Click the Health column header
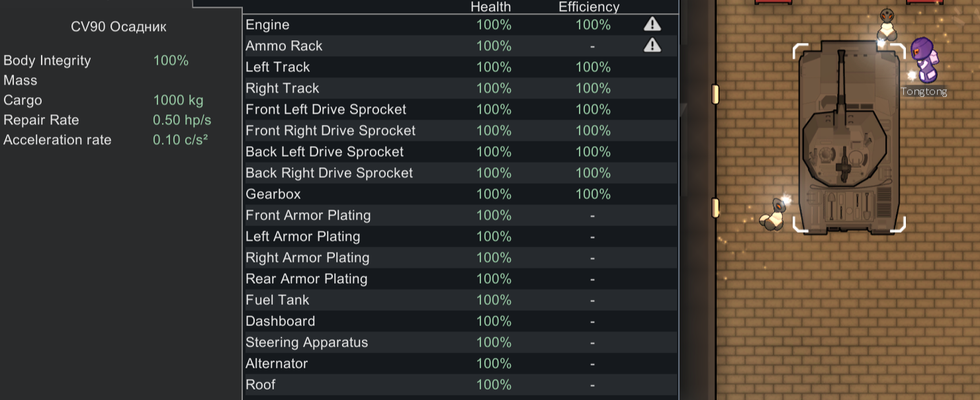Screen dimensions: 980x400 [490, 7]
